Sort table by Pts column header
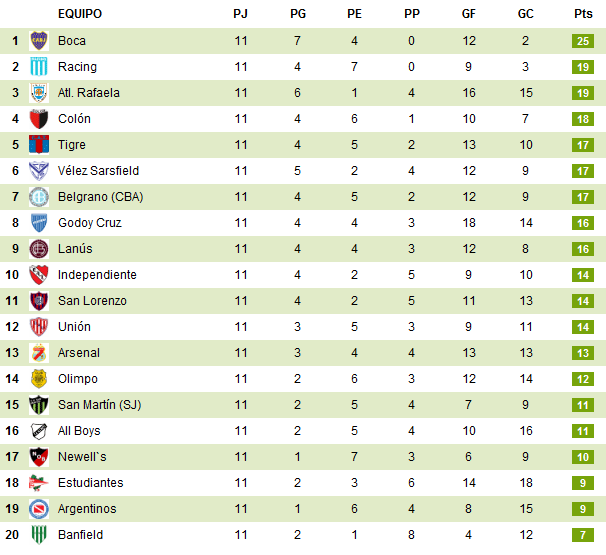Screen dimensions: 606x555 [x=583, y=14]
